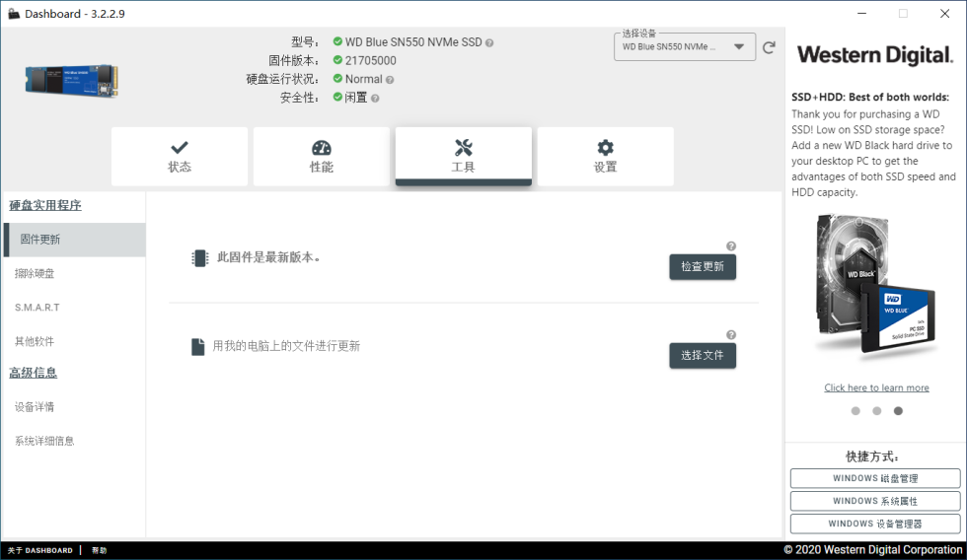Click 关于 DASHBOARD in the footer
This screenshot has width=967, height=560.
point(40,550)
